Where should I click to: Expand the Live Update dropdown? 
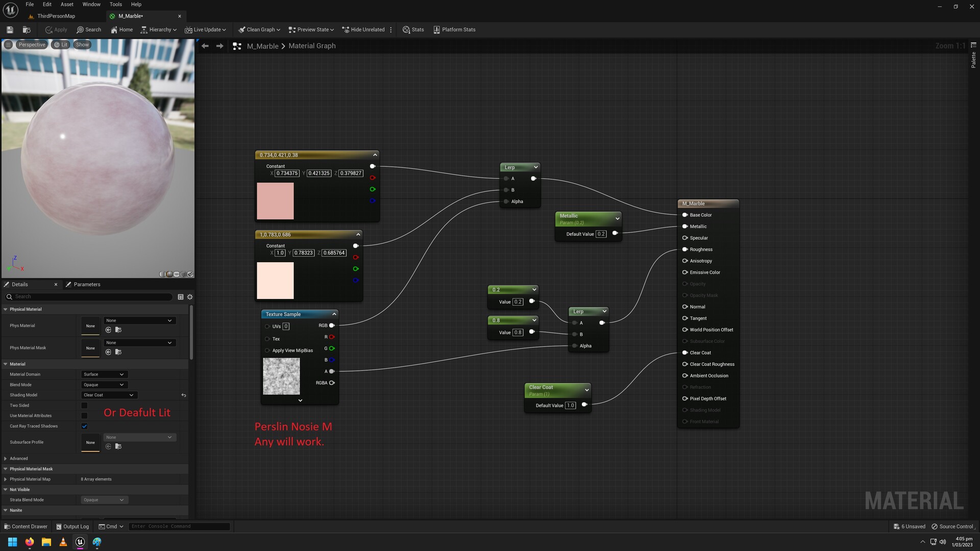pyautogui.click(x=205, y=29)
